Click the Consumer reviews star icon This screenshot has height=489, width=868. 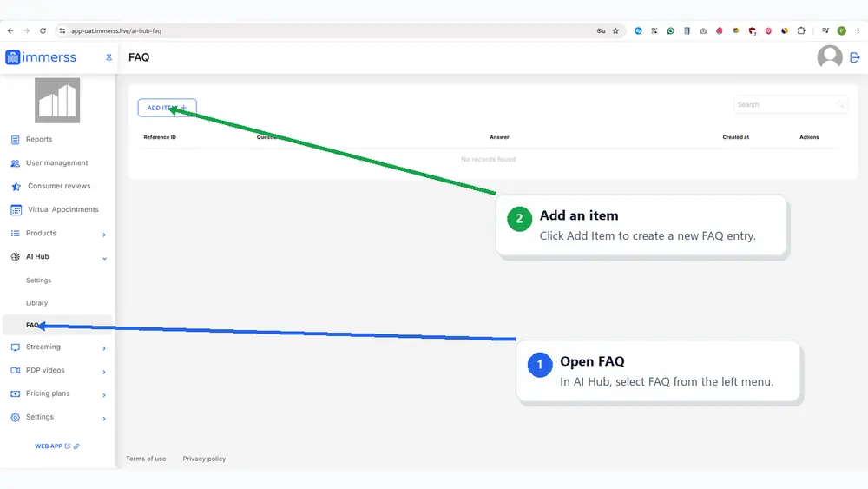[16, 187]
